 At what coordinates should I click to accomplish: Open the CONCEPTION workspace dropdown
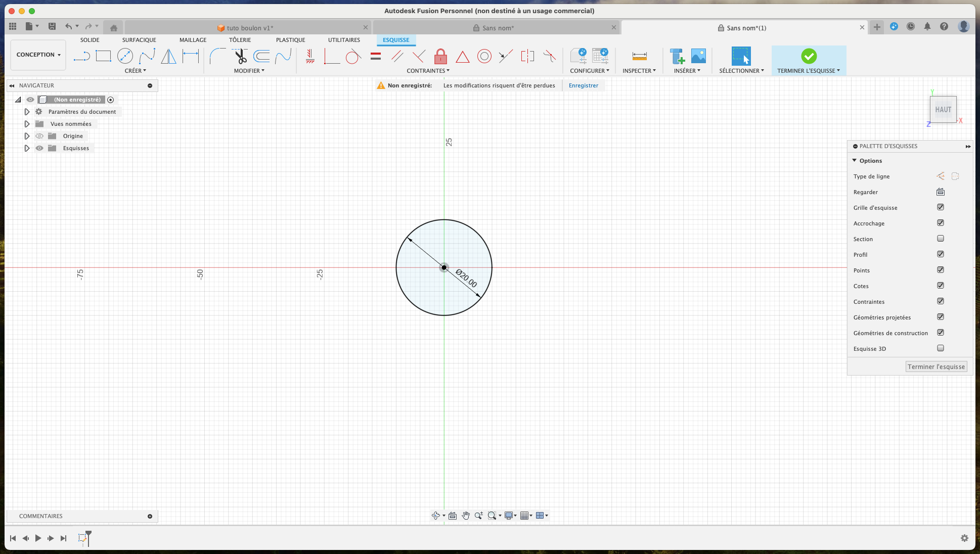[38, 55]
